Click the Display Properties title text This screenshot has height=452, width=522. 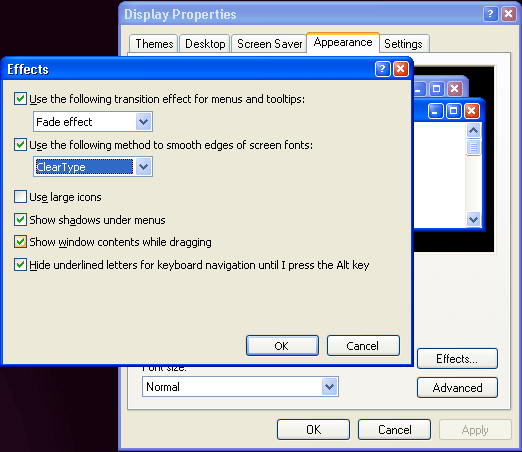(x=180, y=14)
